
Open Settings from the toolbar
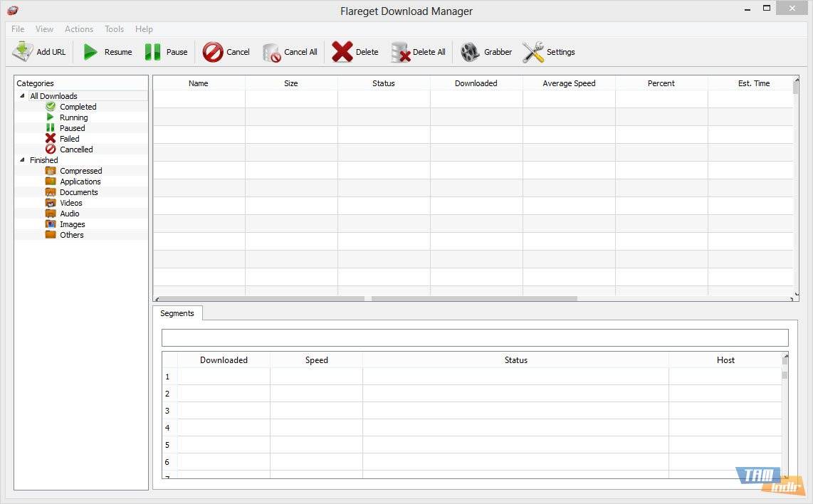[x=533, y=52]
